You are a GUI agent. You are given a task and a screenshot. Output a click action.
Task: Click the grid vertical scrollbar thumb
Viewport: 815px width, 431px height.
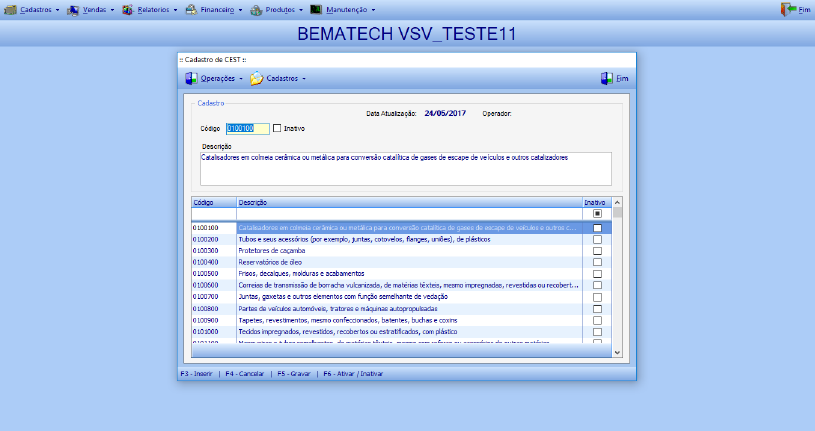coord(617,212)
